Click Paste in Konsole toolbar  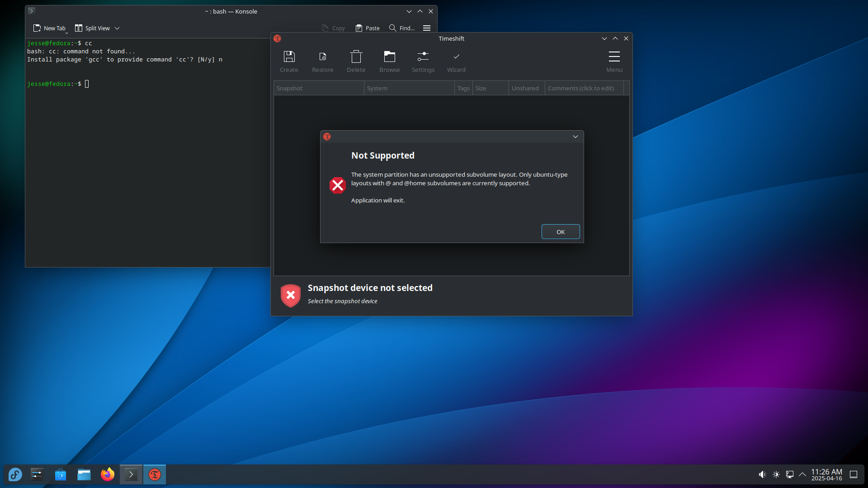(368, 28)
